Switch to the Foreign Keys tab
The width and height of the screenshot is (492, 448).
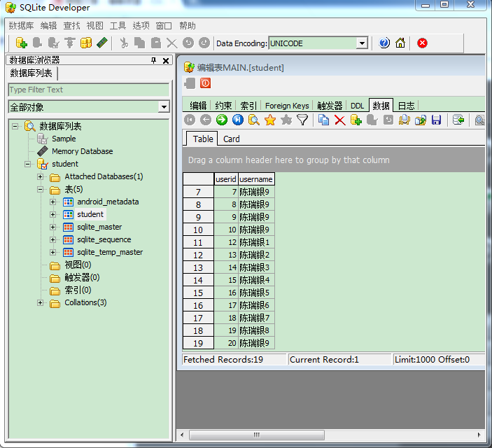click(x=287, y=106)
